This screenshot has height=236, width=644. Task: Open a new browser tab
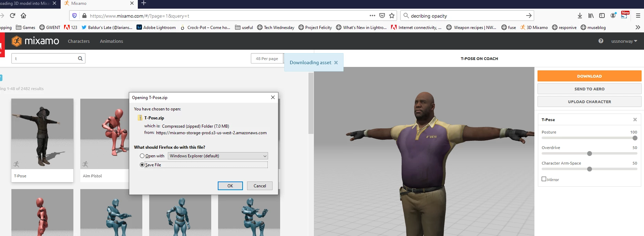[x=144, y=3]
